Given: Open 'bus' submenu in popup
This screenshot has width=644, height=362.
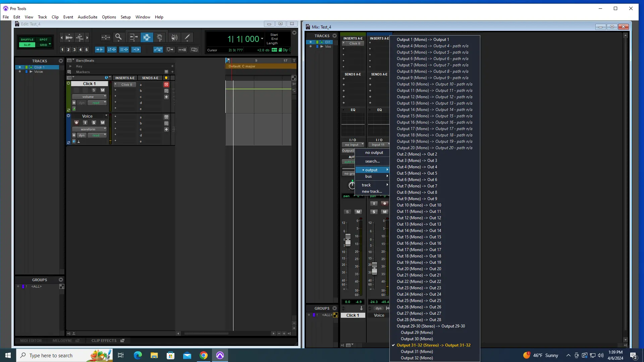Looking at the screenshot, I should click(372, 176).
